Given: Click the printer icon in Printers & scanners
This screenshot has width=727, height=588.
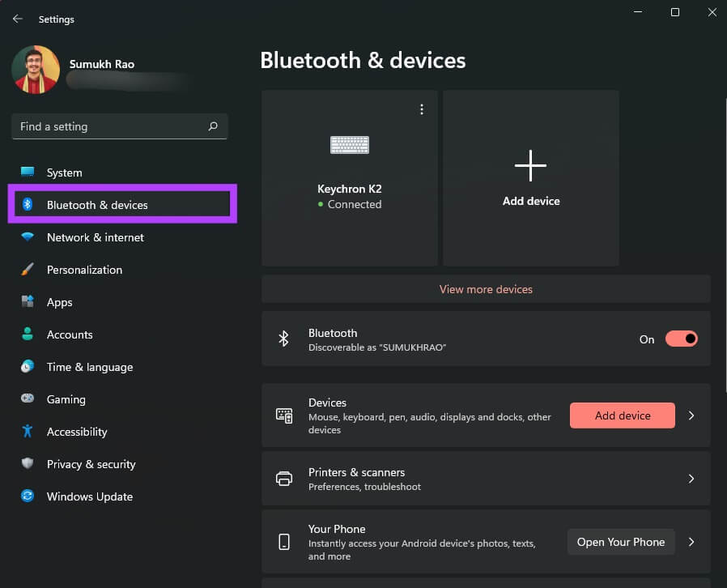Looking at the screenshot, I should tap(284, 479).
